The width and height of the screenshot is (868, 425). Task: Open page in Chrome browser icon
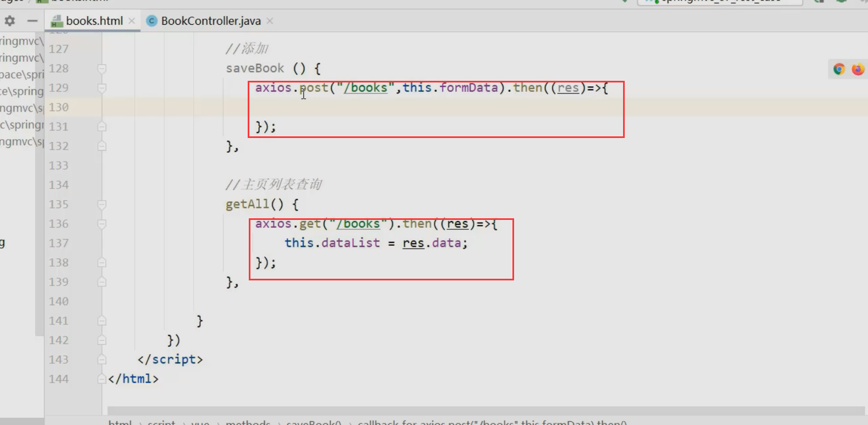(x=839, y=69)
